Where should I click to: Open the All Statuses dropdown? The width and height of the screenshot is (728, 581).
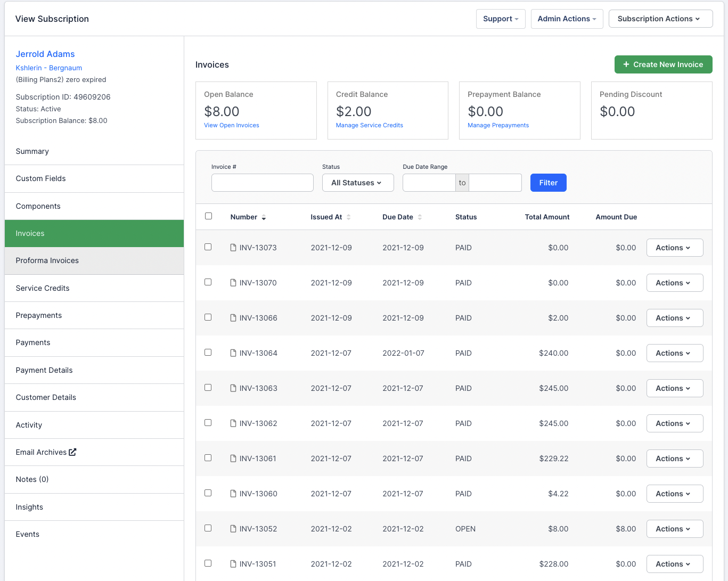(357, 183)
